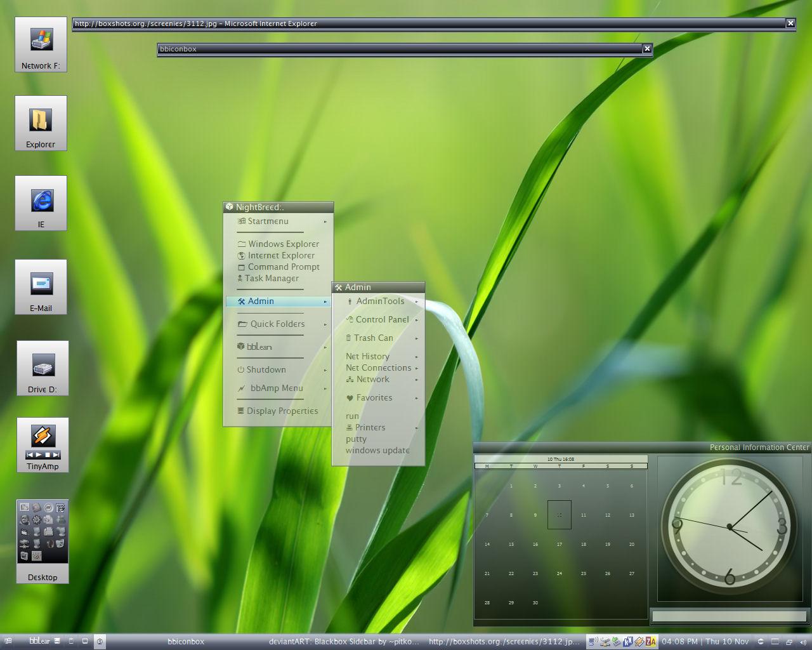812x650 pixels.
Task: Click the small folder icon in Desktop iconbox
Action: tap(24, 532)
